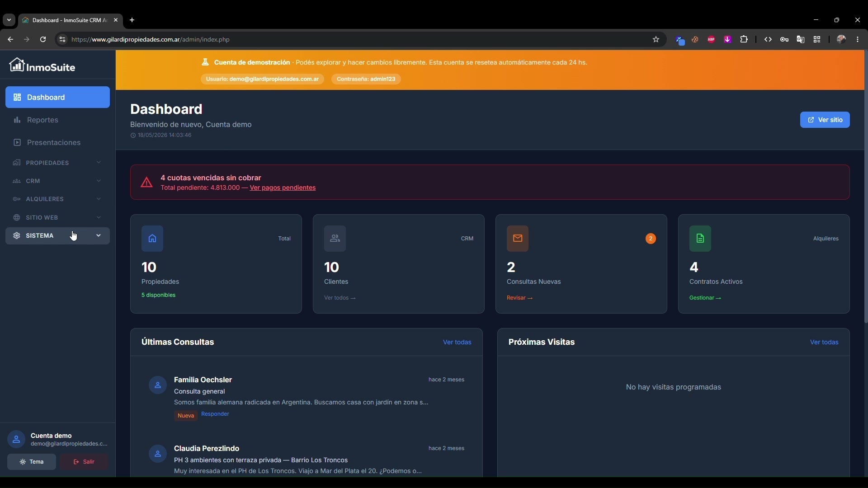This screenshot has width=868, height=488.
Task: Click the ALQUILERES key icon
Action: click(17, 199)
